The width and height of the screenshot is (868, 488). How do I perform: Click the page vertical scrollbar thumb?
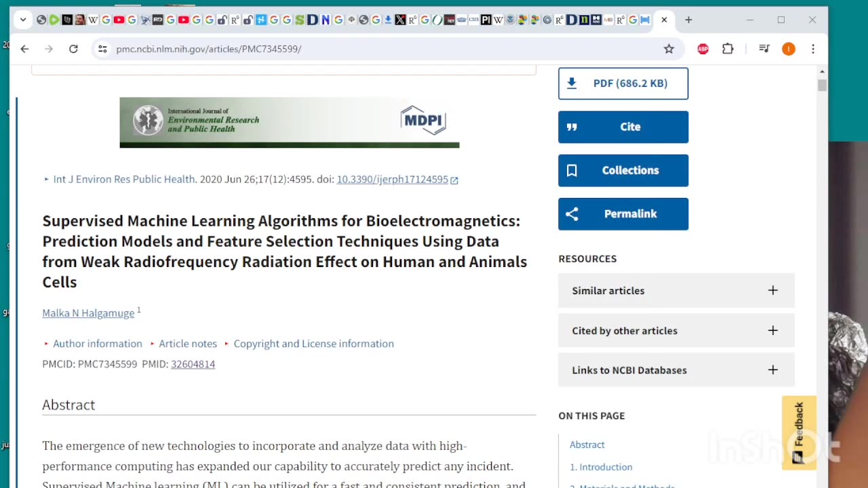click(x=823, y=85)
